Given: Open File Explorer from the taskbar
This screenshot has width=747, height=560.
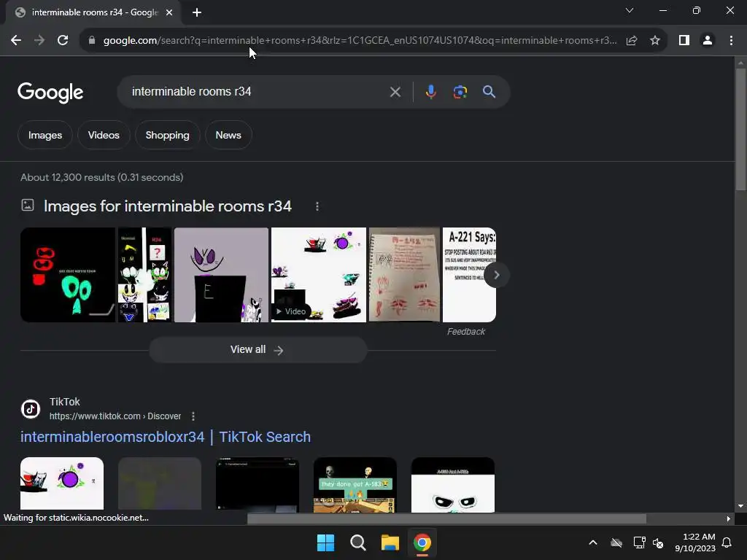Looking at the screenshot, I should click(390, 542).
